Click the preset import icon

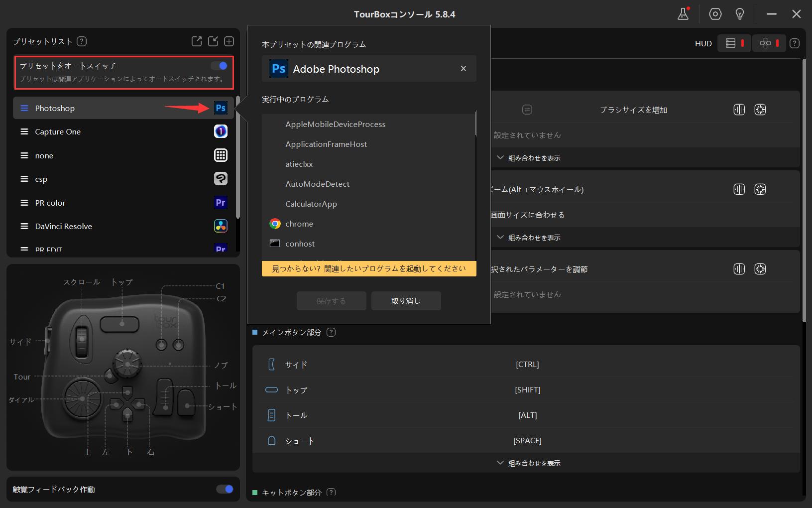(x=213, y=41)
